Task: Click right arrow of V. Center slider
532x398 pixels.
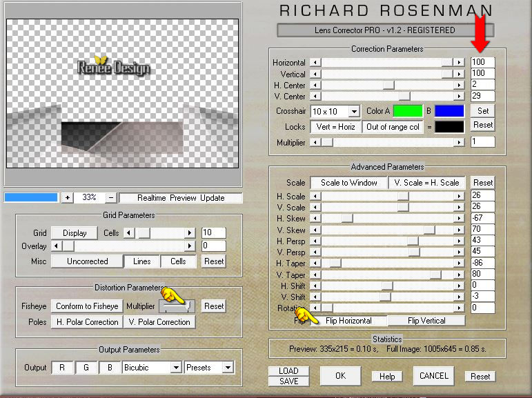Action: [459, 97]
